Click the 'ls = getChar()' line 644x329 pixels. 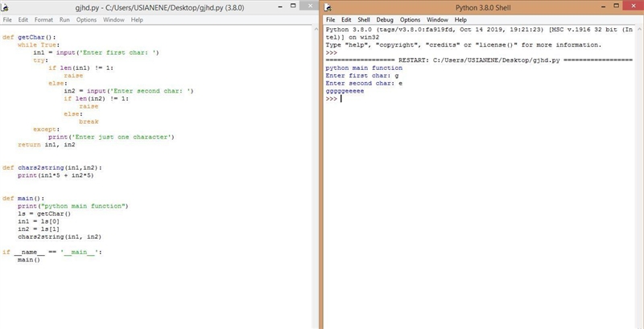44,214
